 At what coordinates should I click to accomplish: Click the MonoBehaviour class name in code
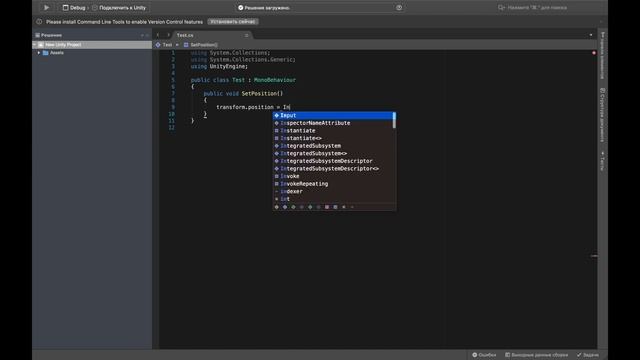(x=275, y=80)
